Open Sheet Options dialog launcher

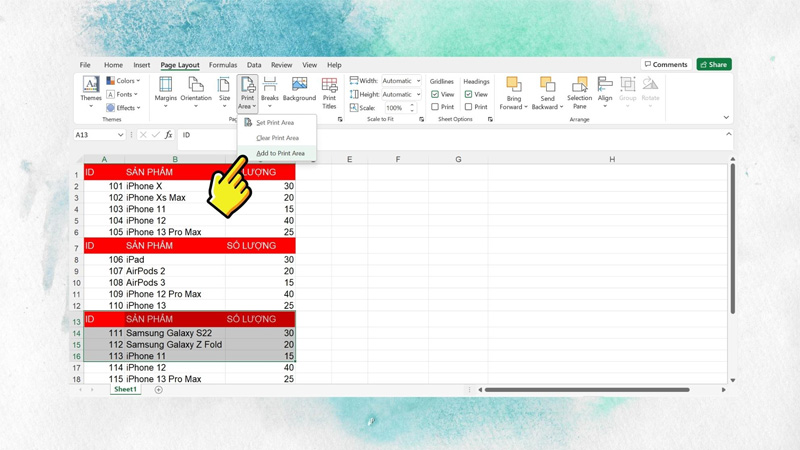(x=490, y=119)
